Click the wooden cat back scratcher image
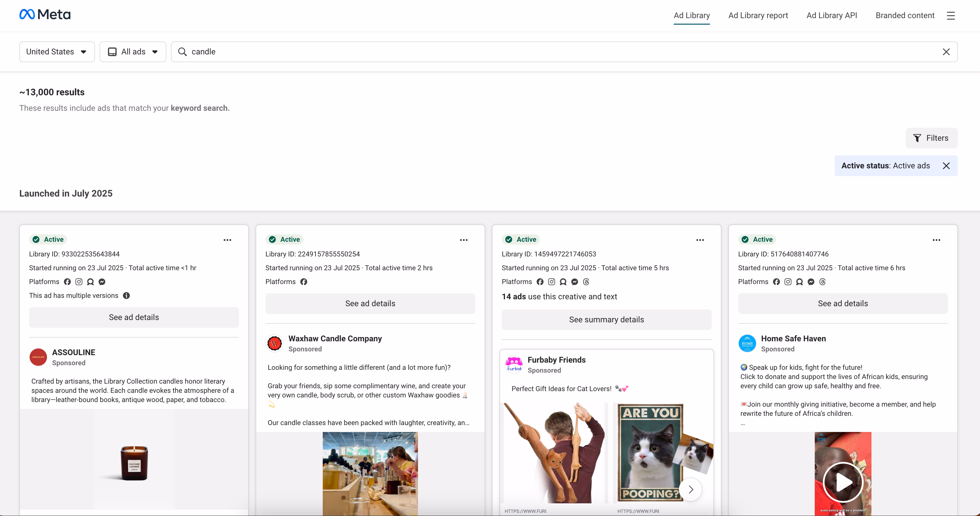 [554, 453]
